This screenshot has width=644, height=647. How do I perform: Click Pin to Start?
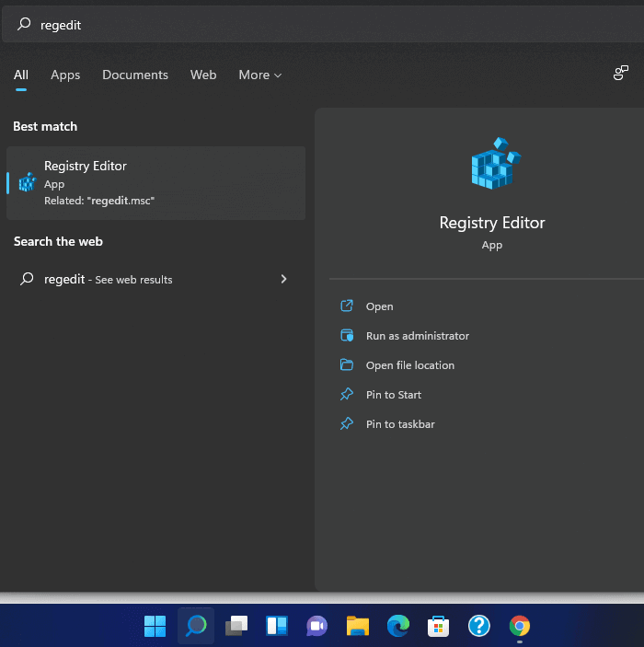pyautogui.click(x=393, y=395)
